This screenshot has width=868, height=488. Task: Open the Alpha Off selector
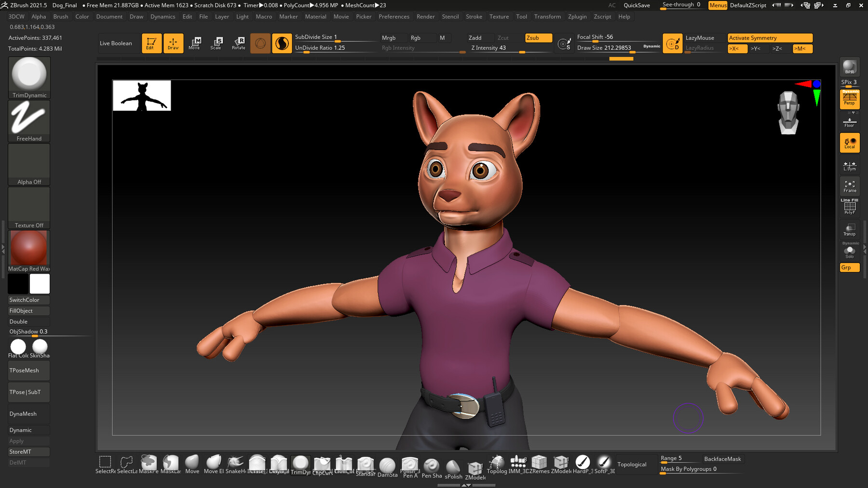[29, 164]
